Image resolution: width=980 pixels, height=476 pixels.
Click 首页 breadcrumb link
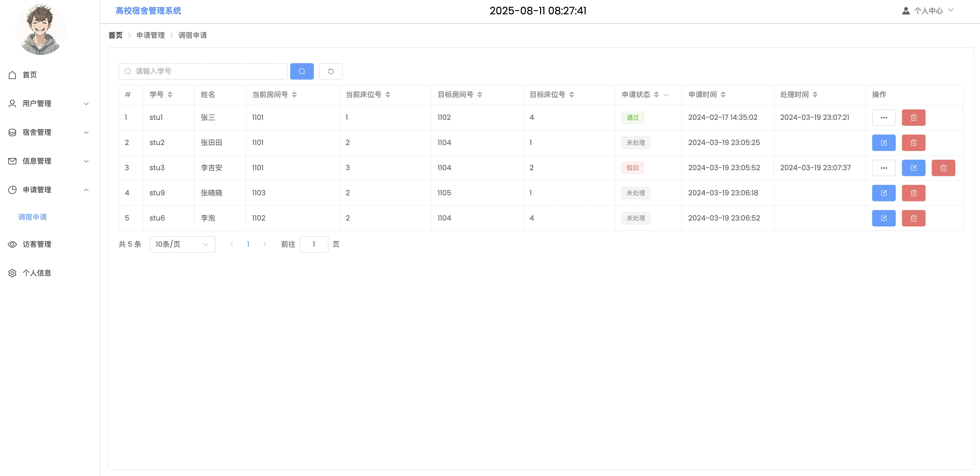115,35
